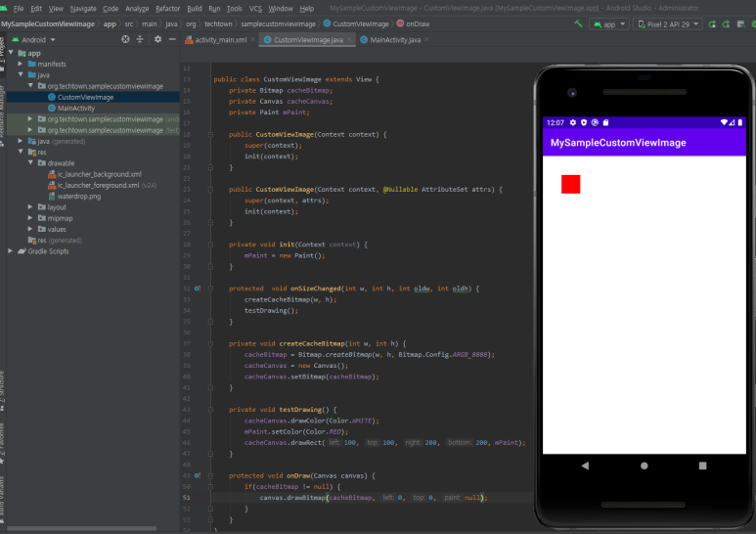Expand the values folder
Image resolution: width=756 pixels, height=534 pixels.
tap(30, 229)
